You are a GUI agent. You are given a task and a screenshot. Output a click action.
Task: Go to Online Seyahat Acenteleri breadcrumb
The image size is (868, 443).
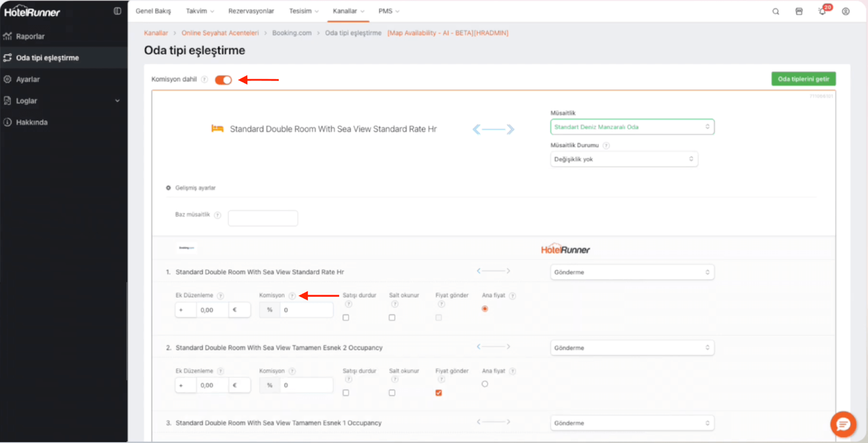coord(220,33)
